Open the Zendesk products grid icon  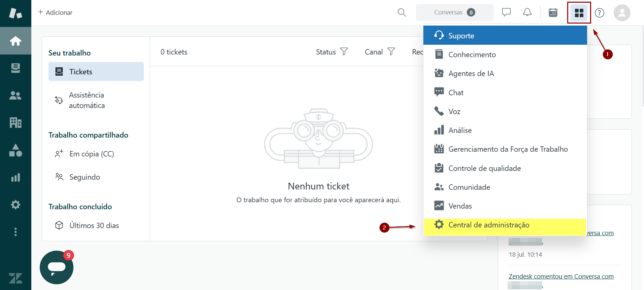(579, 13)
